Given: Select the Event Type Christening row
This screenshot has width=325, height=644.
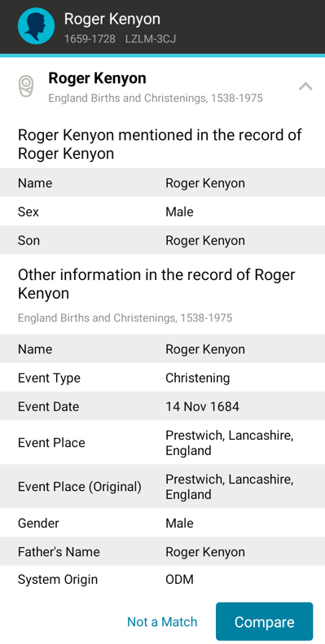Looking at the screenshot, I should pos(162,378).
